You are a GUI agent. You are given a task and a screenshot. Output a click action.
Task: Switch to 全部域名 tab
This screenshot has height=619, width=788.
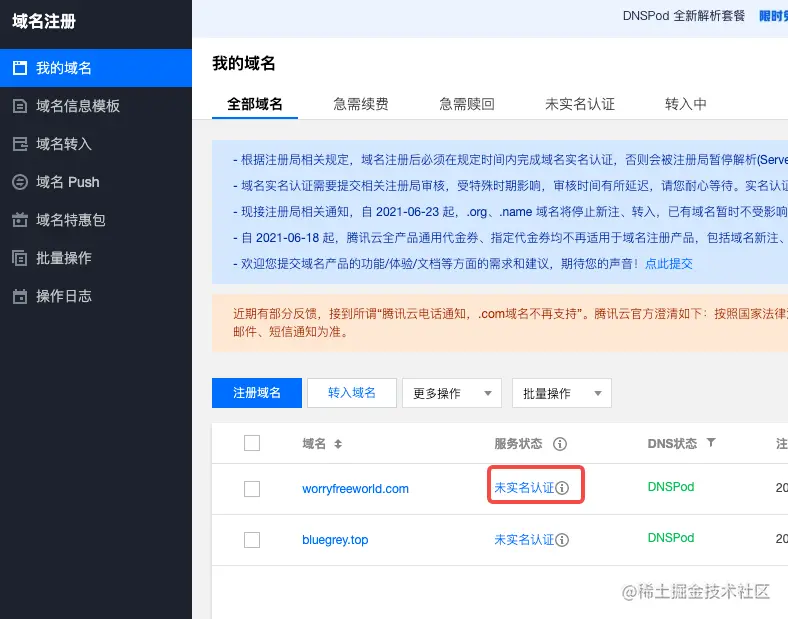pyautogui.click(x=255, y=104)
